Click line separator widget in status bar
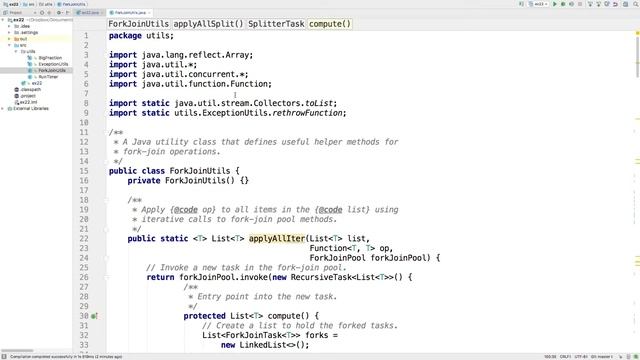640x360 pixels. [x=565, y=357]
